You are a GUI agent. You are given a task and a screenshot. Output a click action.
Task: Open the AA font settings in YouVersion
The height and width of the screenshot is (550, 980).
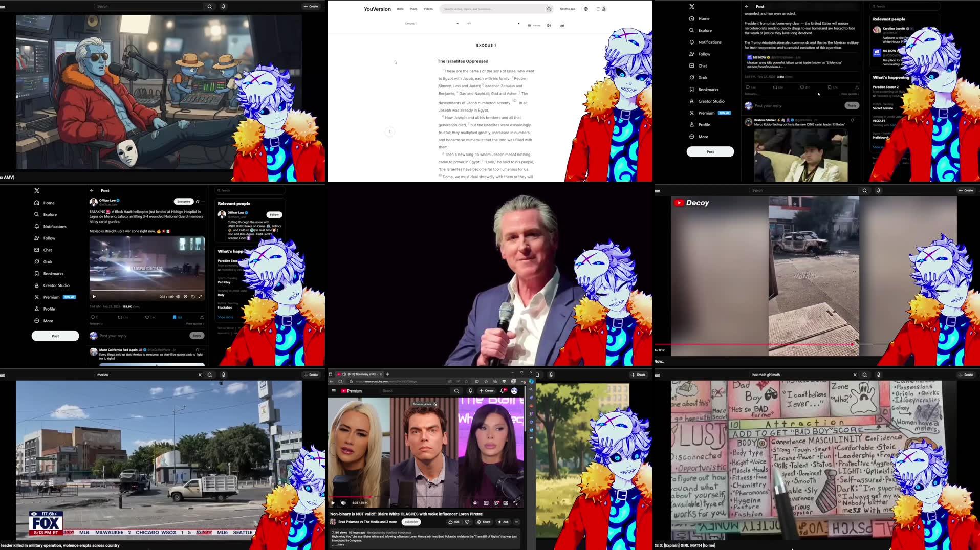click(562, 25)
